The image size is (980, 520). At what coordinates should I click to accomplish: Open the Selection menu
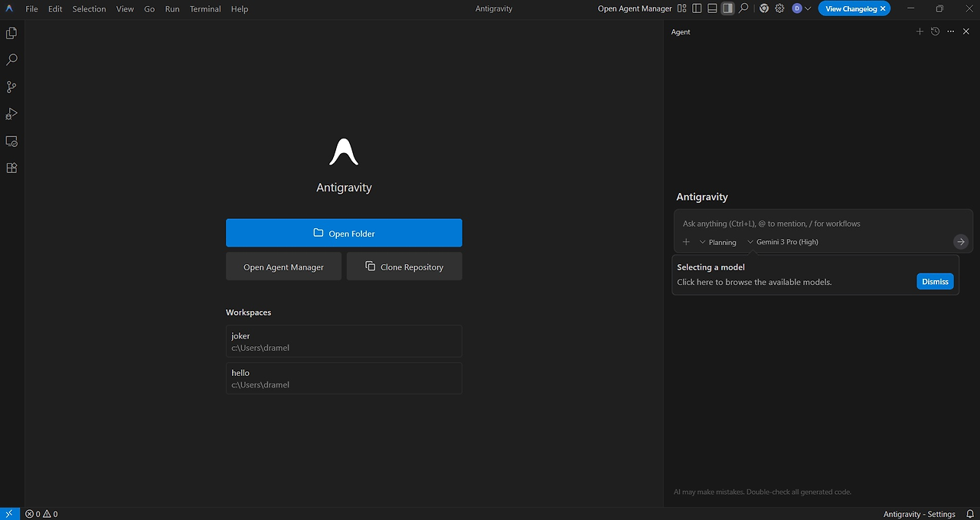(89, 9)
